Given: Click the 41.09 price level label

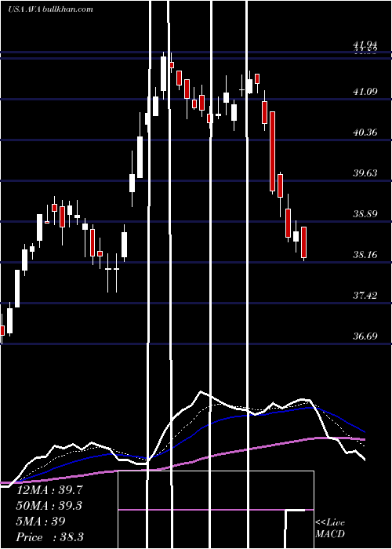Looking at the screenshot, I should 365,92.
